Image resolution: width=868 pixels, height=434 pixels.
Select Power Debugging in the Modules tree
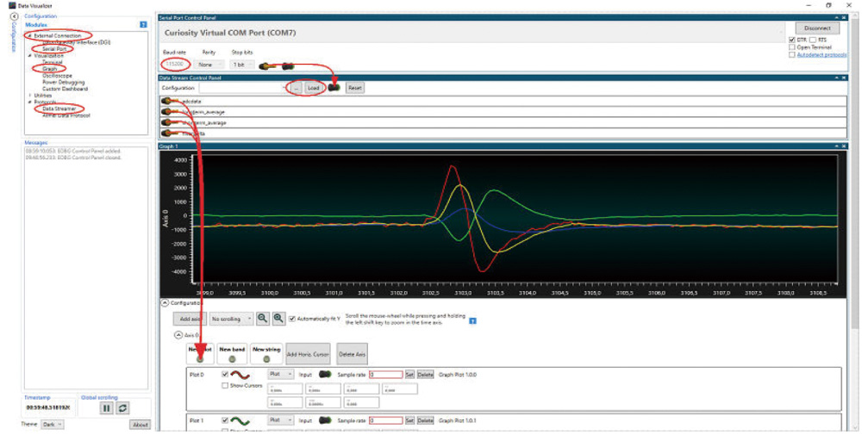pyautogui.click(x=63, y=82)
